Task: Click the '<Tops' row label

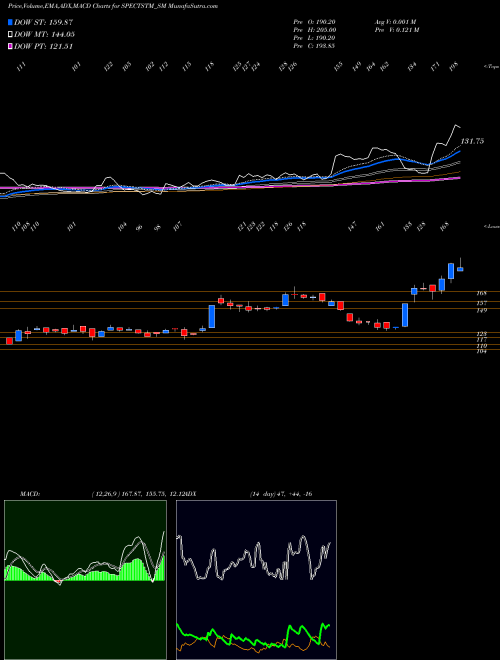Action: click(491, 67)
